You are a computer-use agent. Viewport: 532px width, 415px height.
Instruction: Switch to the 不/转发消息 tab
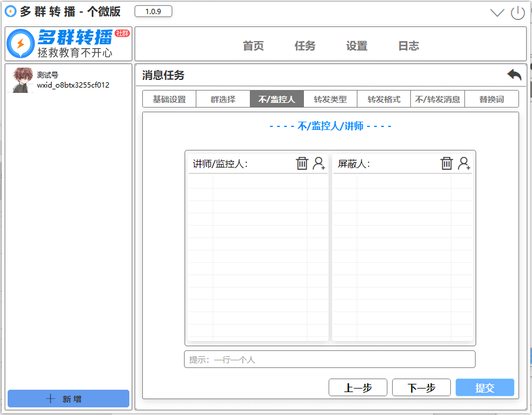click(437, 99)
